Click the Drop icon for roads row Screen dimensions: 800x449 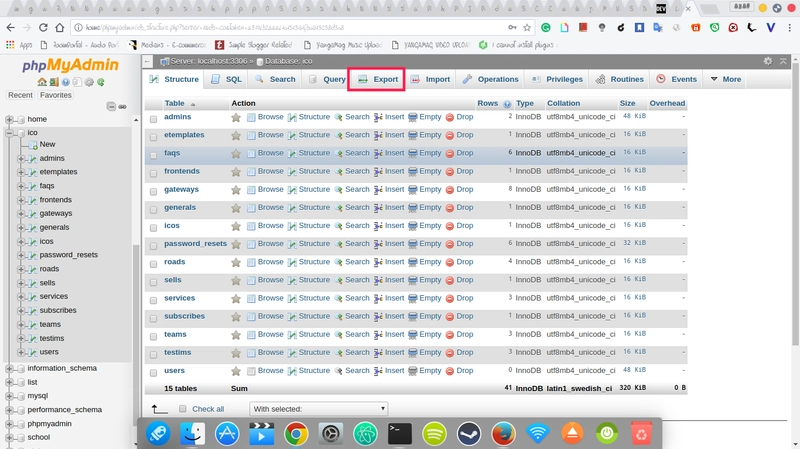pos(449,262)
